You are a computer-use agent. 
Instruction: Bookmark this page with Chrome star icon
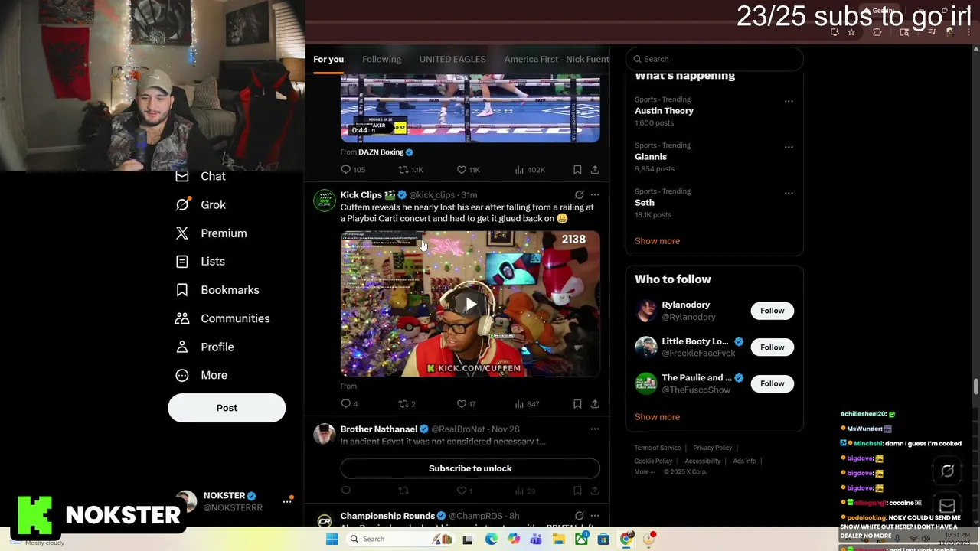coord(851,32)
